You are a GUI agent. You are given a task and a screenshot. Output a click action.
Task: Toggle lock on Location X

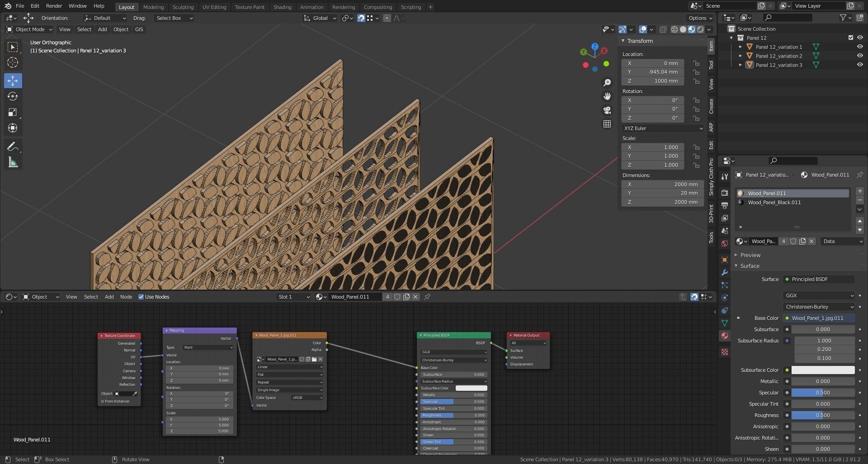tap(696, 63)
